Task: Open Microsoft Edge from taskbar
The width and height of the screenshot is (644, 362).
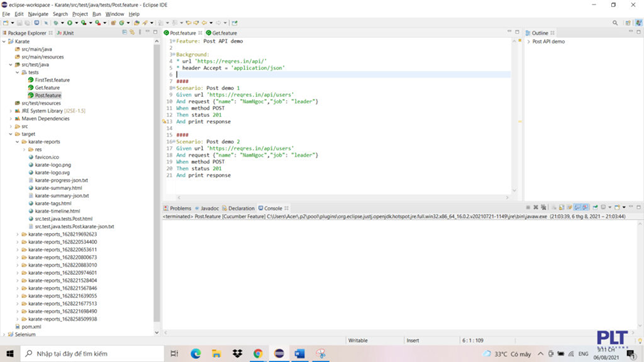Action: click(196, 353)
